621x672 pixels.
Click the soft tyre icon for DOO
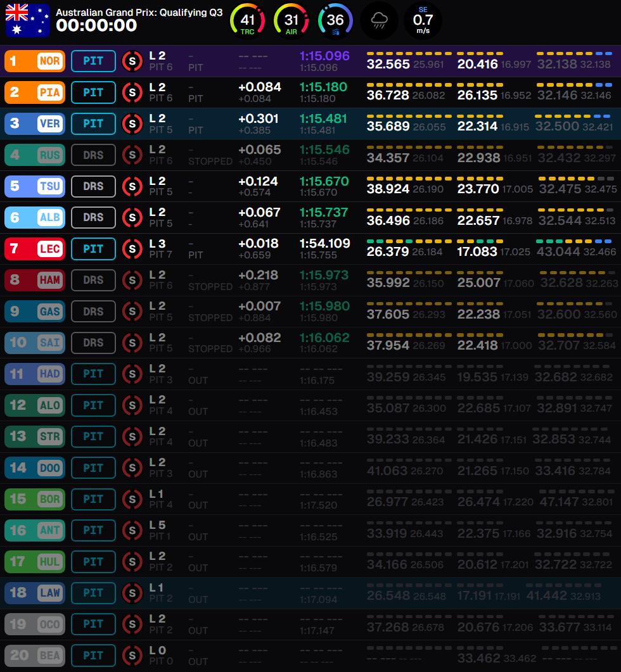coord(132,468)
